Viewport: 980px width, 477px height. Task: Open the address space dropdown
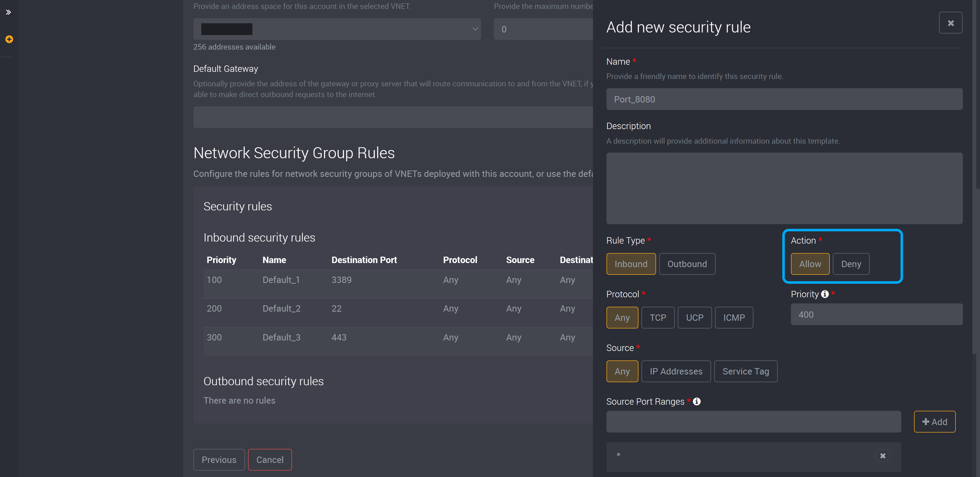pos(337,29)
